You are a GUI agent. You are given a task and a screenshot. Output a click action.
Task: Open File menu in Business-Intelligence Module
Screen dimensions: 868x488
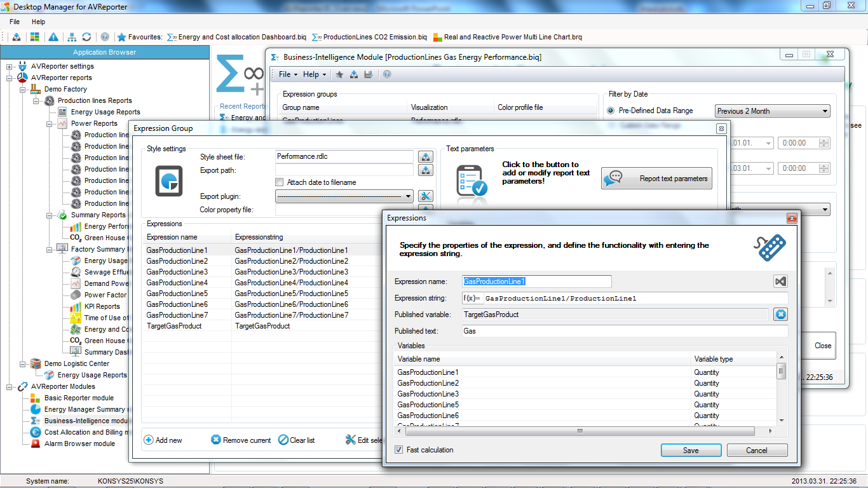pos(288,74)
